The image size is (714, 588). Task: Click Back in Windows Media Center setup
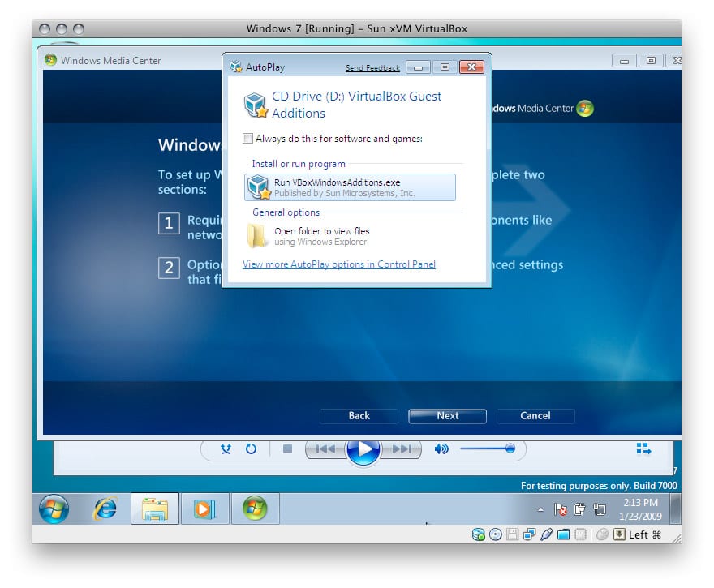coord(359,416)
